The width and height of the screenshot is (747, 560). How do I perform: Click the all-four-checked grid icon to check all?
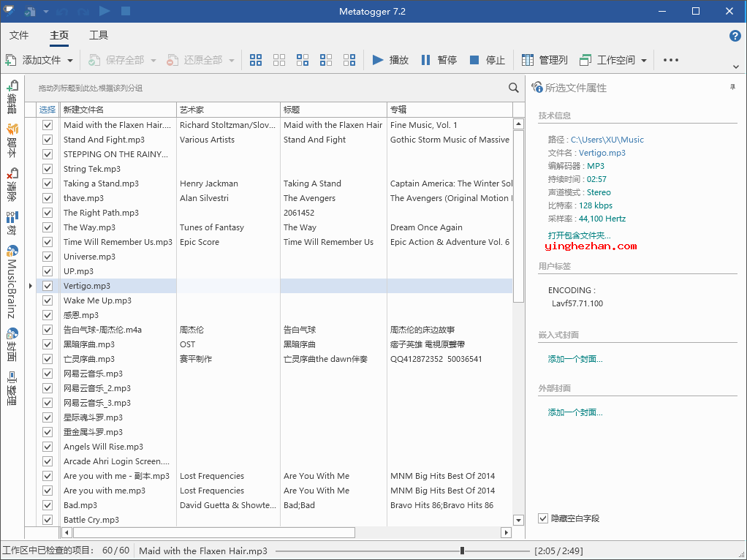pyautogui.click(x=256, y=60)
